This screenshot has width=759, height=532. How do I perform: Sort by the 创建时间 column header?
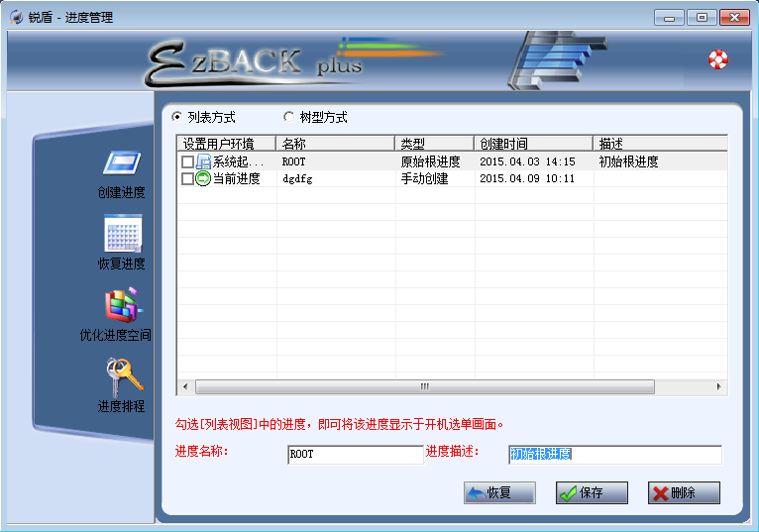click(533, 144)
